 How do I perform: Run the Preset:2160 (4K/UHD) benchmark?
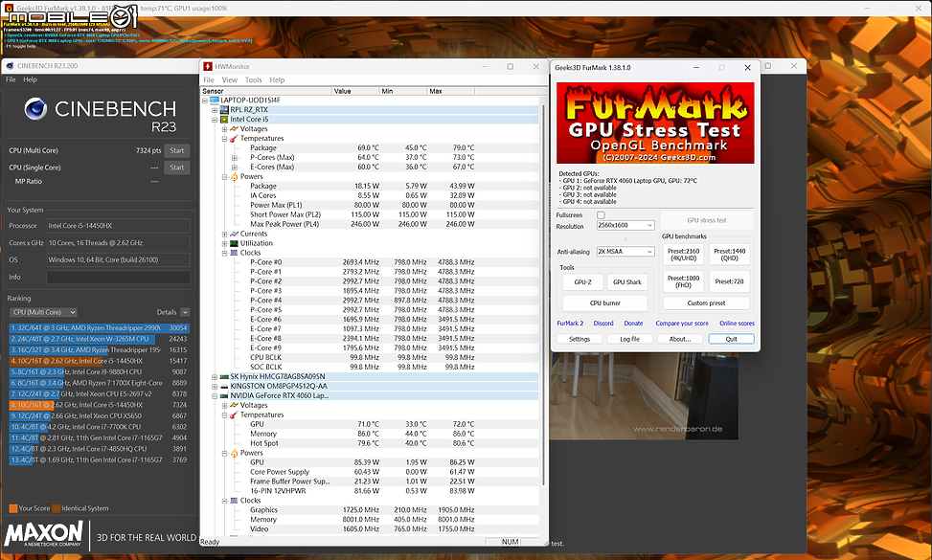[684, 255]
